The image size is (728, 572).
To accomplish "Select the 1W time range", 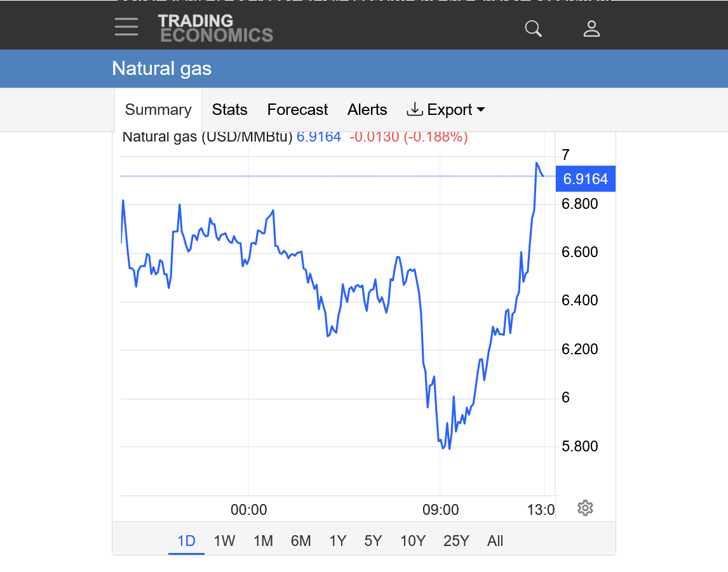I will tap(224, 541).
